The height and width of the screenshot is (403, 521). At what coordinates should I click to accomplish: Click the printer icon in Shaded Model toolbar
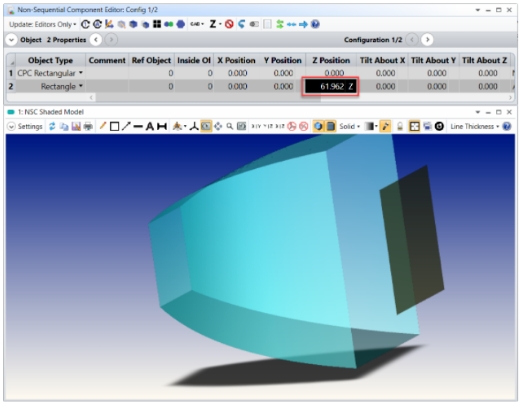tap(88, 127)
